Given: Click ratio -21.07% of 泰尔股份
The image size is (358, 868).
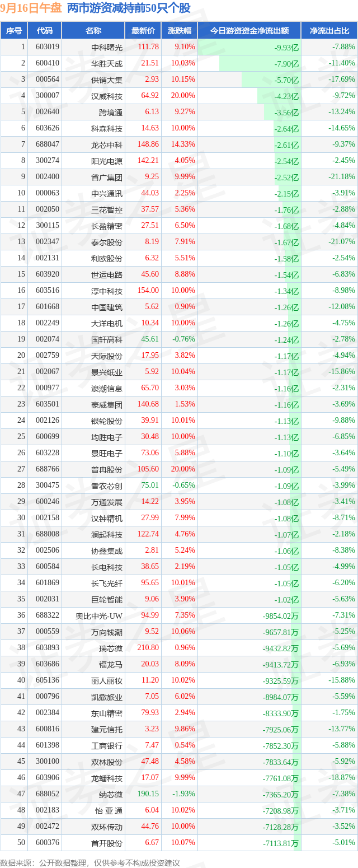Looking at the screenshot, I should 341,242.
